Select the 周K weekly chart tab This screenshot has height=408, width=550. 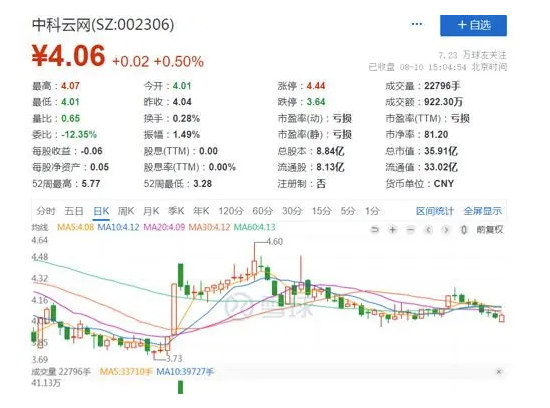pos(126,211)
